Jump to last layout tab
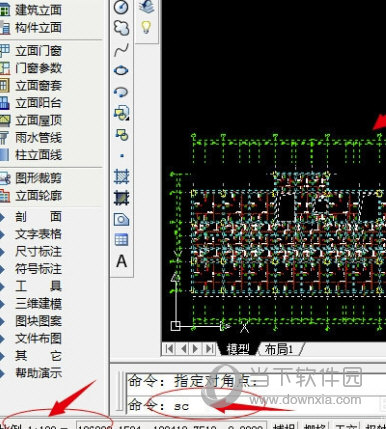The image size is (386, 429). 209,349
